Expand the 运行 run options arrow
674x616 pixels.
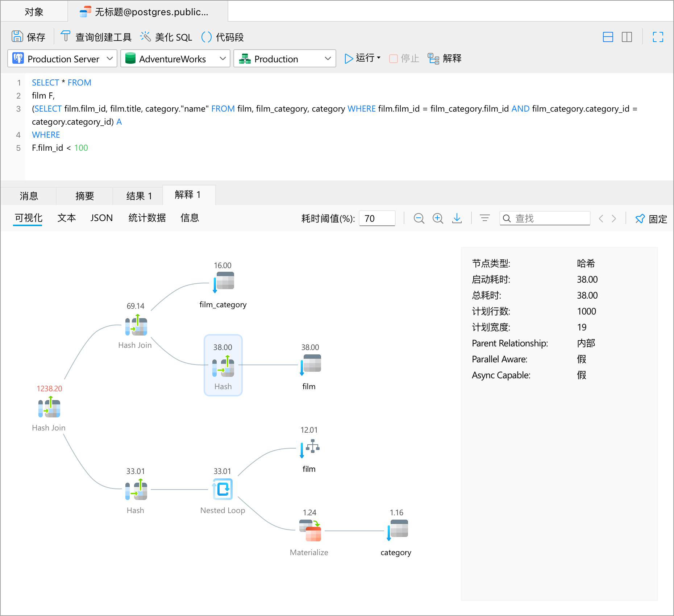pyautogui.click(x=378, y=58)
